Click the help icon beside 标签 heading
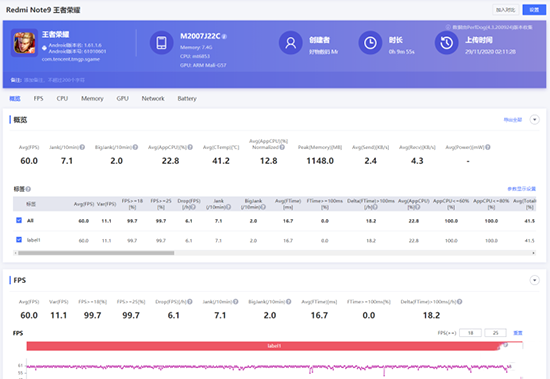The height and width of the screenshot is (379, 550). [28, 189]
